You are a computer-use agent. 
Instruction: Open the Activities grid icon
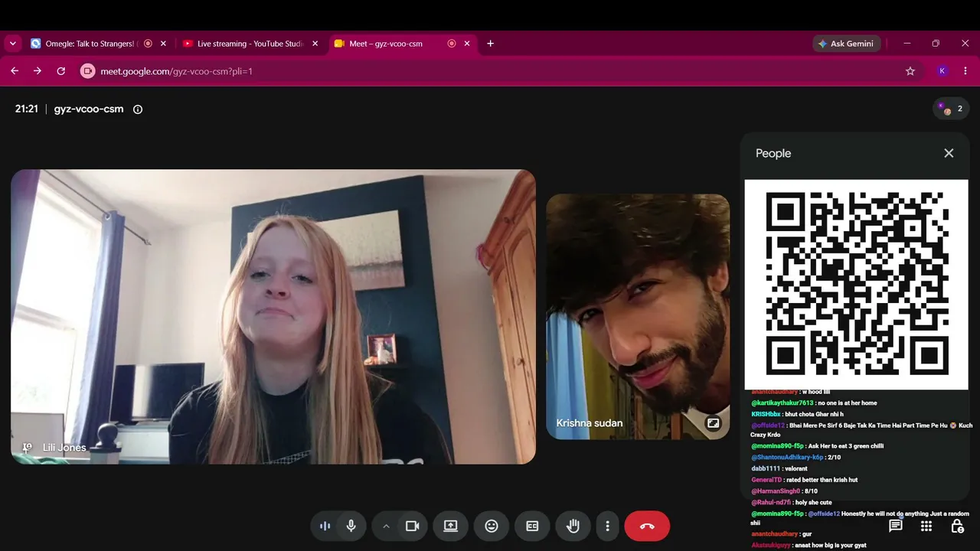(926, 526)
